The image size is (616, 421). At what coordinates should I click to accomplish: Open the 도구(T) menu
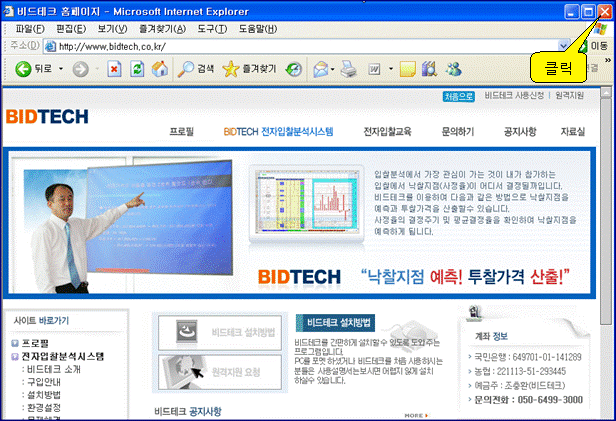pos(212,29)
